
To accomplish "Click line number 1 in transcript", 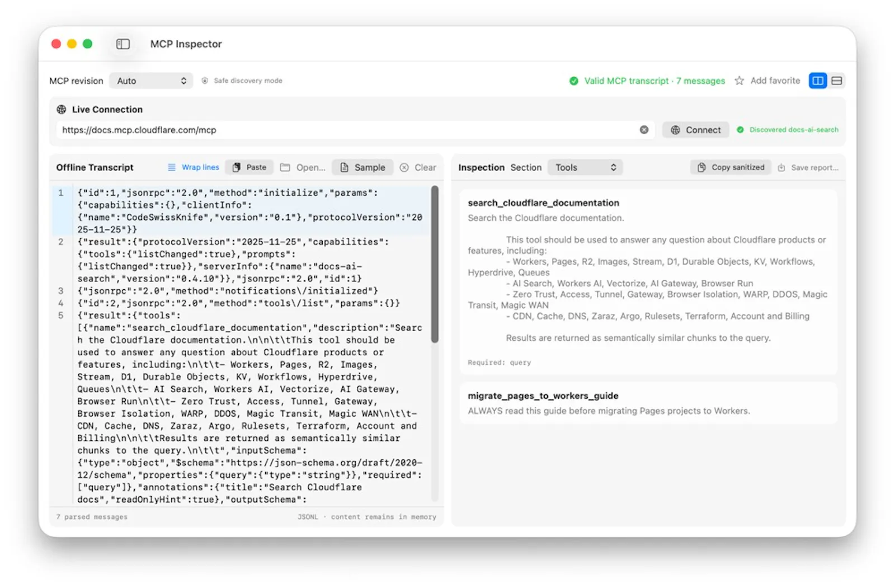I will coord(61,193).
